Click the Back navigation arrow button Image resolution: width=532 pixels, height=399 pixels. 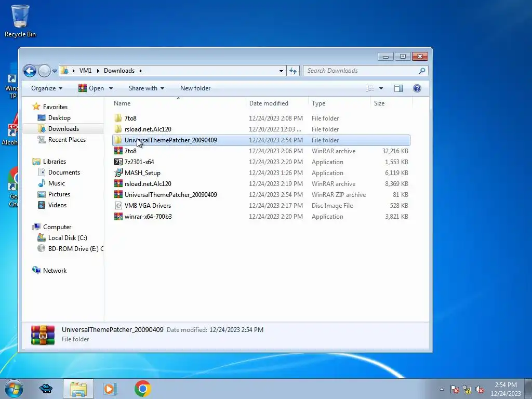(30, 71)
